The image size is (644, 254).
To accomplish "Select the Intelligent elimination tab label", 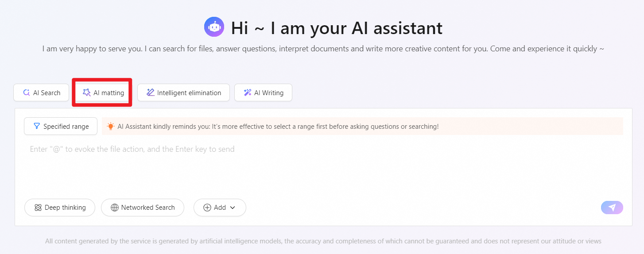I will click(189, 93).
